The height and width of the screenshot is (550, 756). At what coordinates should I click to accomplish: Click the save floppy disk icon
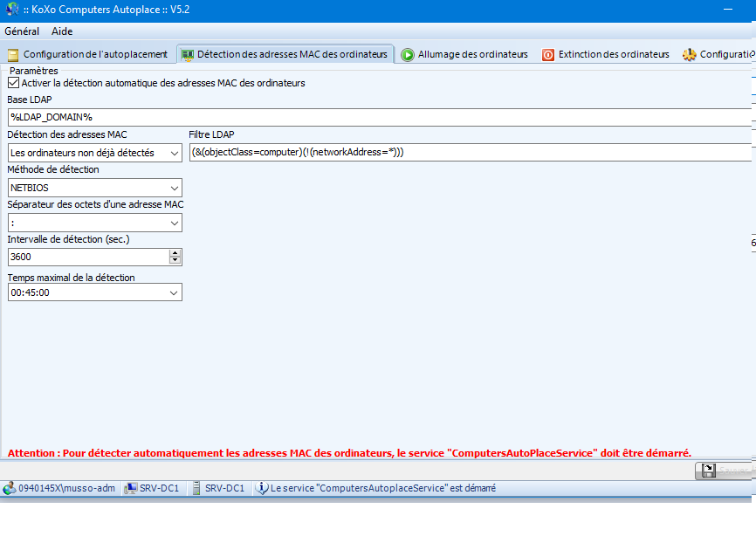point(708,471)
